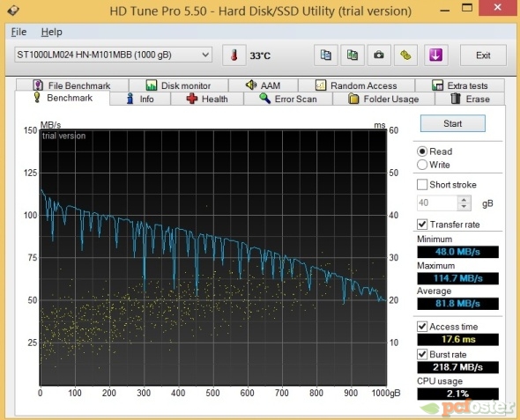The height and width of the screenshot is (420, 520).
Task: Enable the Short stroke checkbox
Action: click(422, 185)
